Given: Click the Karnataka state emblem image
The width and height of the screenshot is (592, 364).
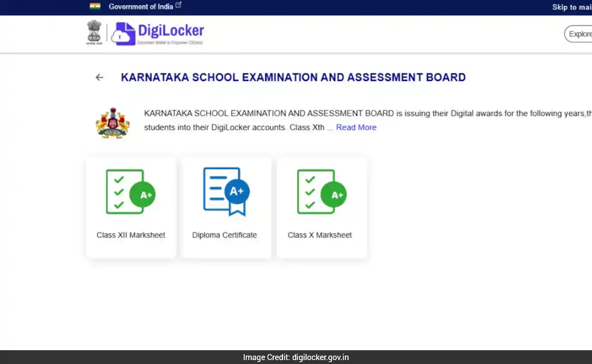Looking at the screenshot, I should point(112,123).
